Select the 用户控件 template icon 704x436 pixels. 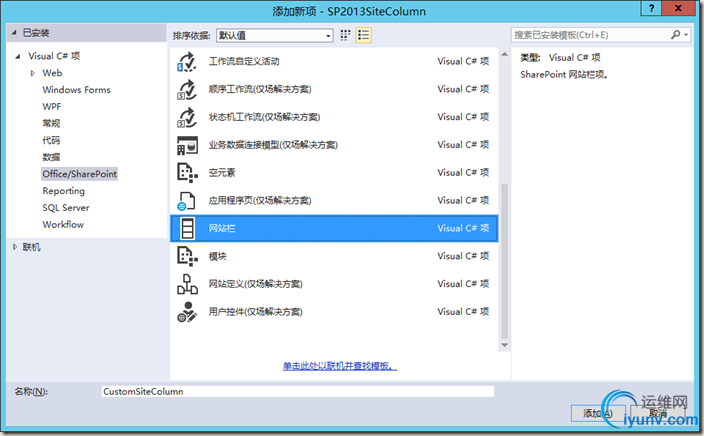point(187,312)
